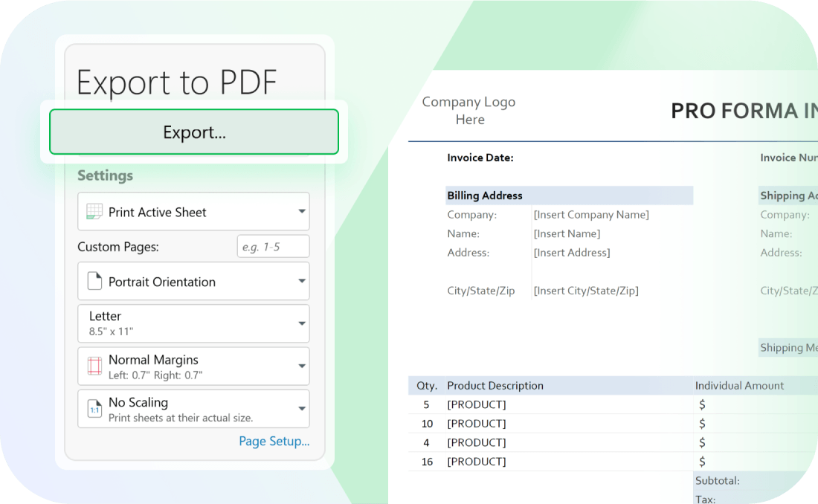Click the [Insert Company Name] cell
This screenshot has width=818, height=504.
(x=591, y=215)
